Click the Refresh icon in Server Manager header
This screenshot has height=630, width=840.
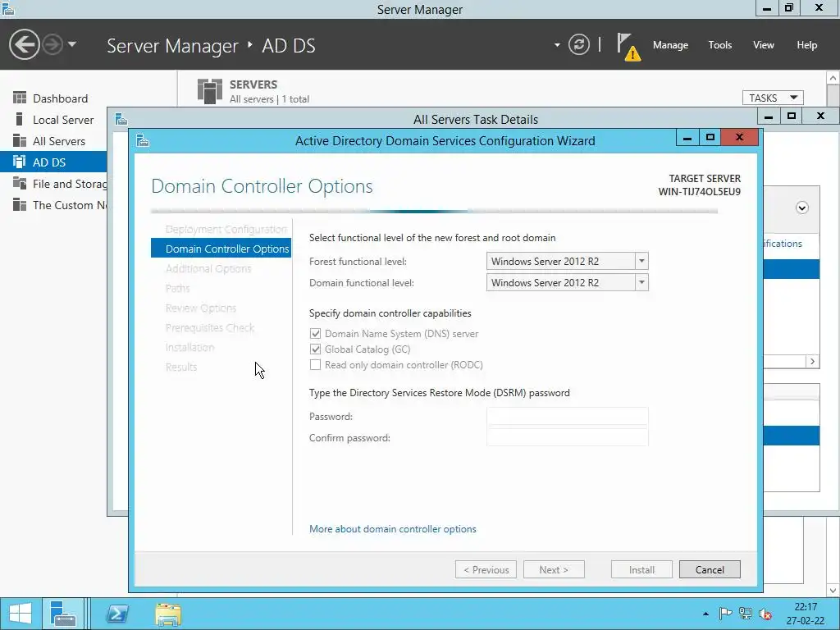coord(578,44)
